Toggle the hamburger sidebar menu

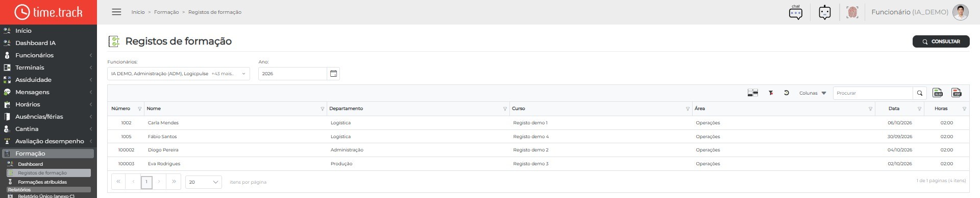(116, 12)
